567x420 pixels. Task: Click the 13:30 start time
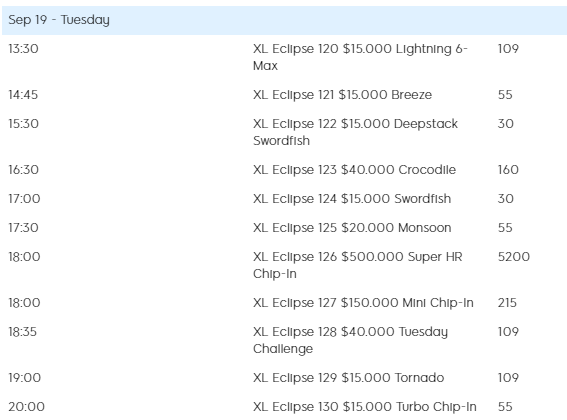[x=24, y=49]
